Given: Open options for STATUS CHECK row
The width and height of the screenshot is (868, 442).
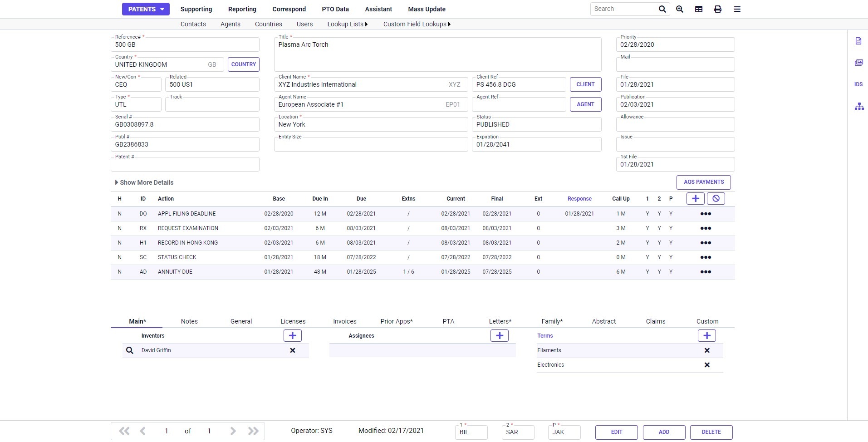Looking at the screenshot, I should (x=706, y=257).
